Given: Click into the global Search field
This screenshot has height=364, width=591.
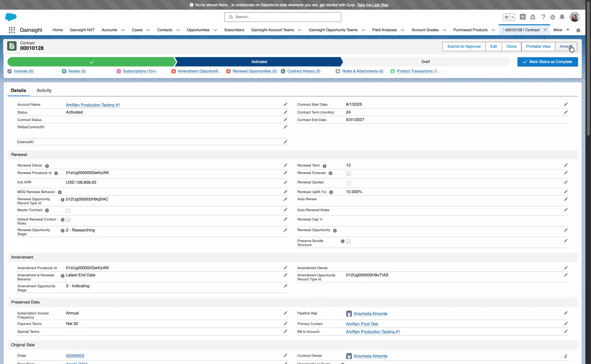Looking at the screenshot, I should coord(282,17).
